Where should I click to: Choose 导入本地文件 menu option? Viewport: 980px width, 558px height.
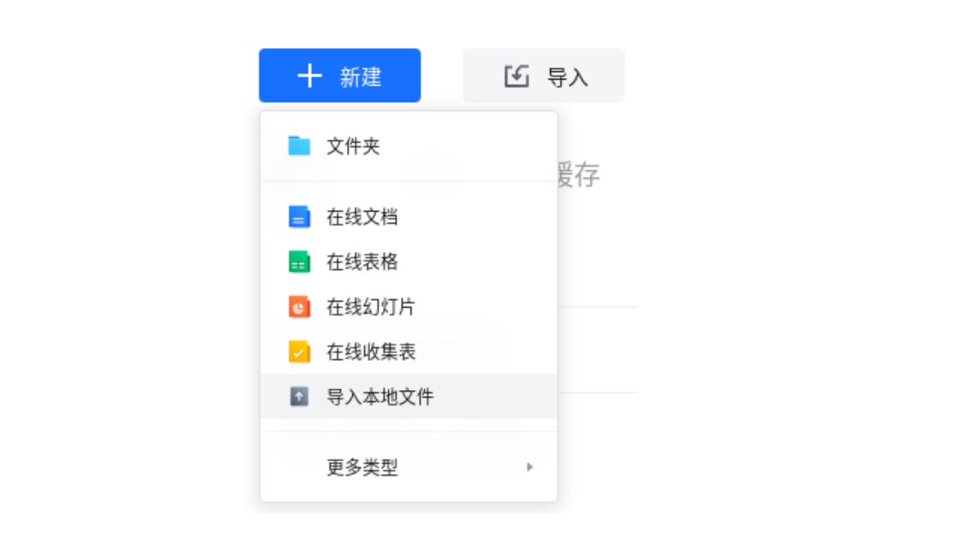click(x=409, y=397)
